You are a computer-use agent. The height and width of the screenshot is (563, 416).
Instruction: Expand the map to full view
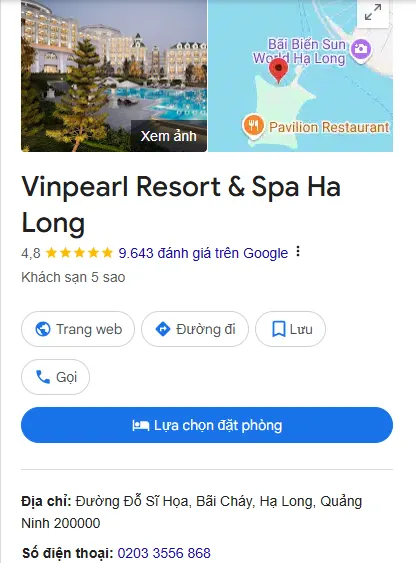[373, 12]
